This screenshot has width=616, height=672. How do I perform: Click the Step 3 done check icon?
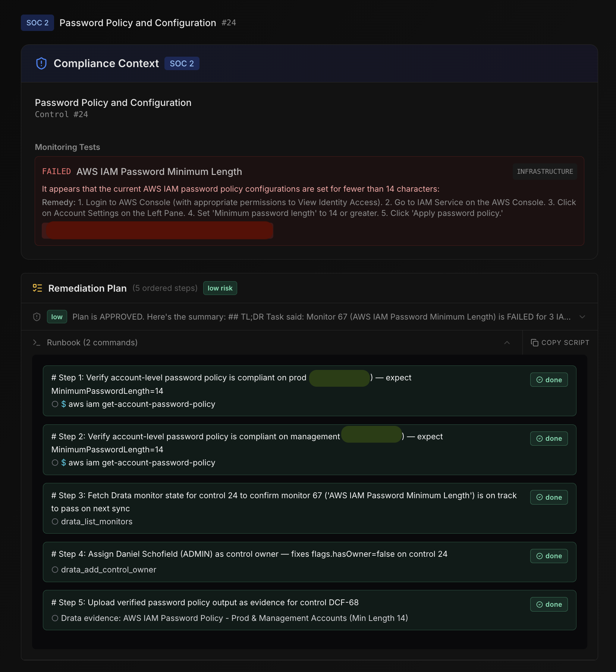(539, 497)
